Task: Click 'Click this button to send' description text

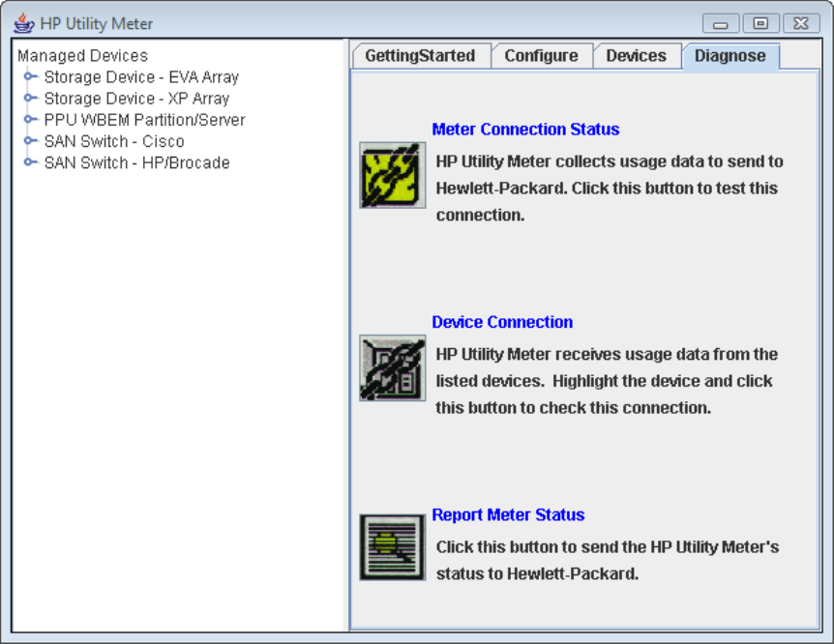Action: pos(608,561)
